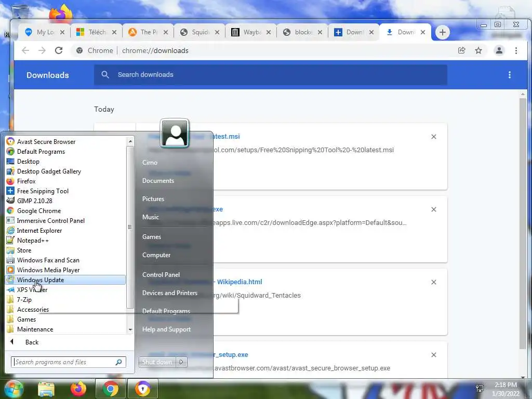The image size is (532, 399).
Task: Open a new Chrome tab
Action: (442, 32)
